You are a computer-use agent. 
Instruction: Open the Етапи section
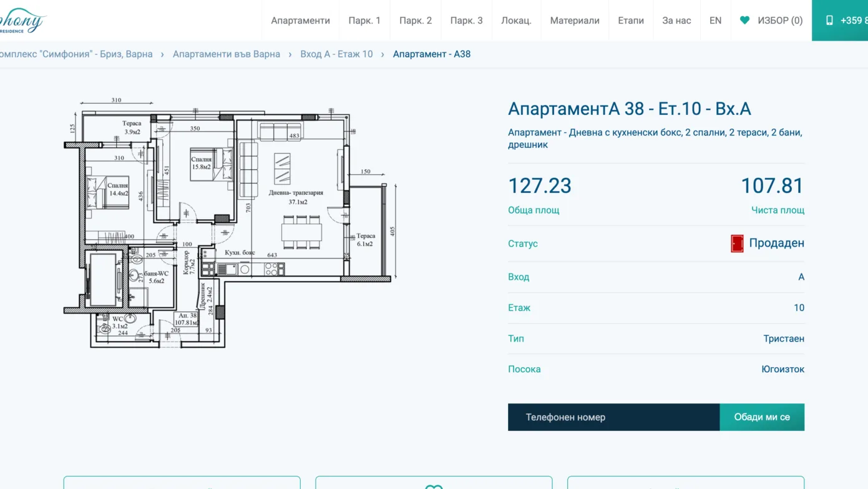coord(631,21)
